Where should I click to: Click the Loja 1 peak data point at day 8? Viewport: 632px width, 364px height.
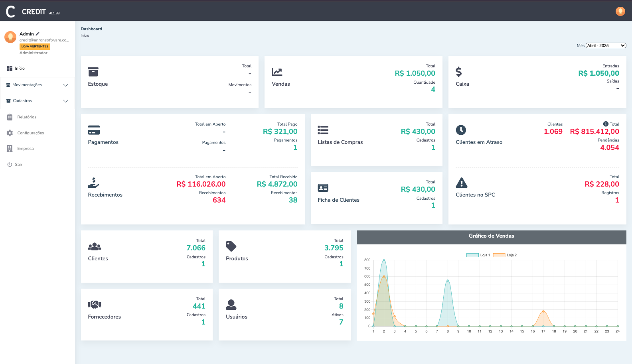(x=448, y=281)
